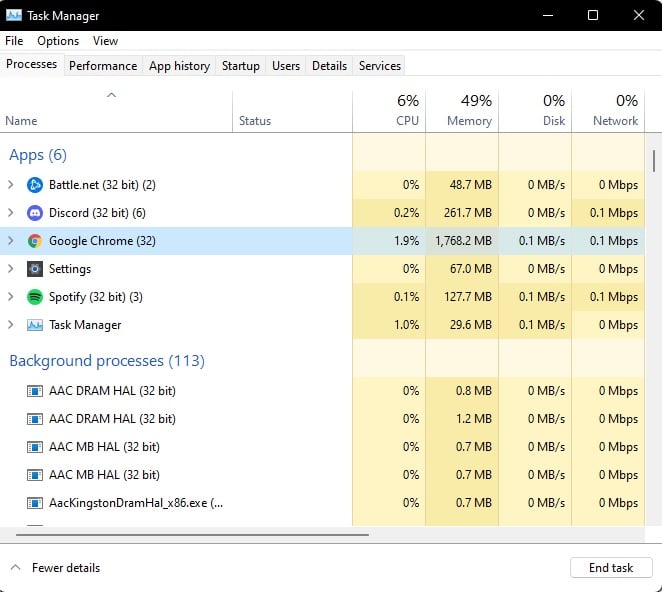Select the Discord icon in the Apps list
Image resolution: width=662 pixels, height=592 pixels.
point(35,213)
